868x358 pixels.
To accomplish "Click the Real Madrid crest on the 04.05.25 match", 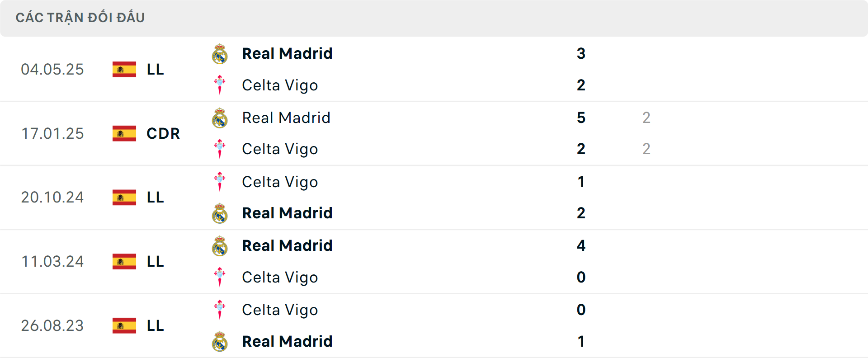I will click(x=220, y=53).
